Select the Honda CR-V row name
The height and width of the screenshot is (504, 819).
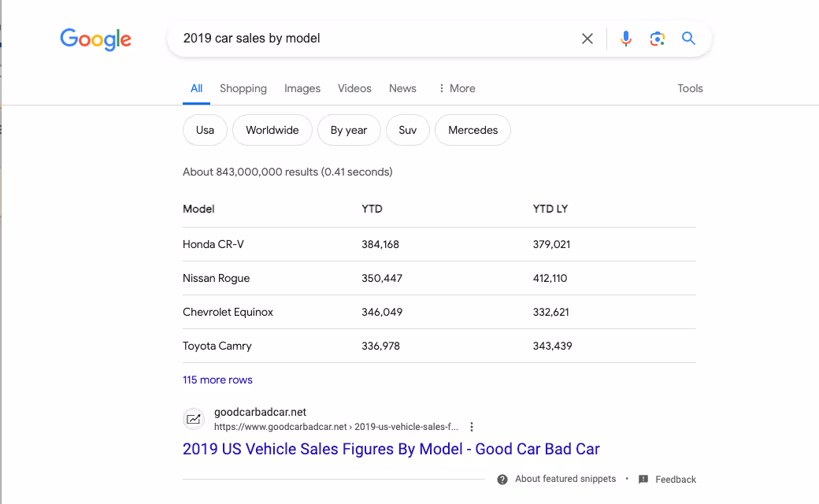pos(213,244)
